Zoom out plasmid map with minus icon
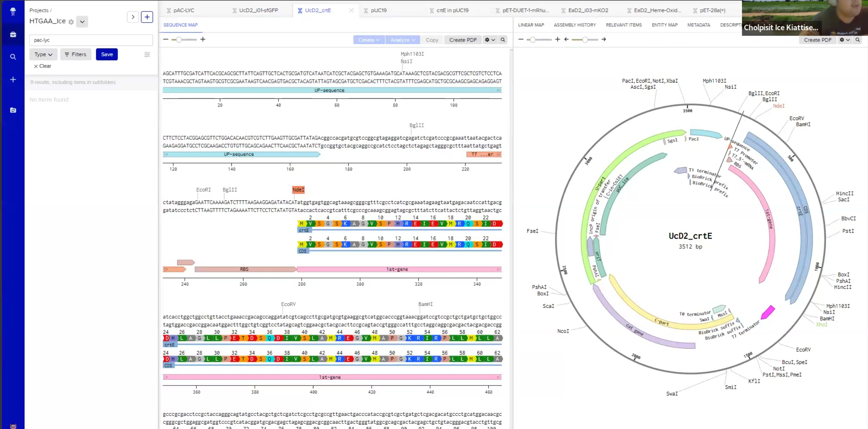 [x=521, y=39]
